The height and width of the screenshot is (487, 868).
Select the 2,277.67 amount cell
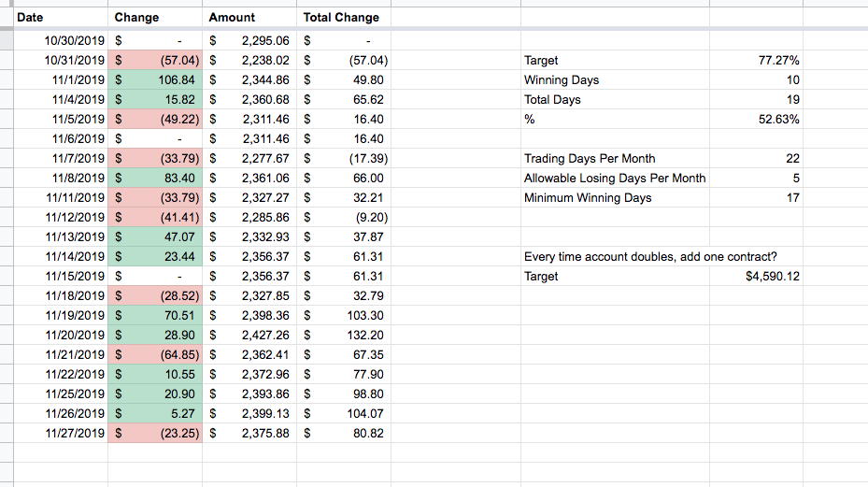[x=249, y=159]
